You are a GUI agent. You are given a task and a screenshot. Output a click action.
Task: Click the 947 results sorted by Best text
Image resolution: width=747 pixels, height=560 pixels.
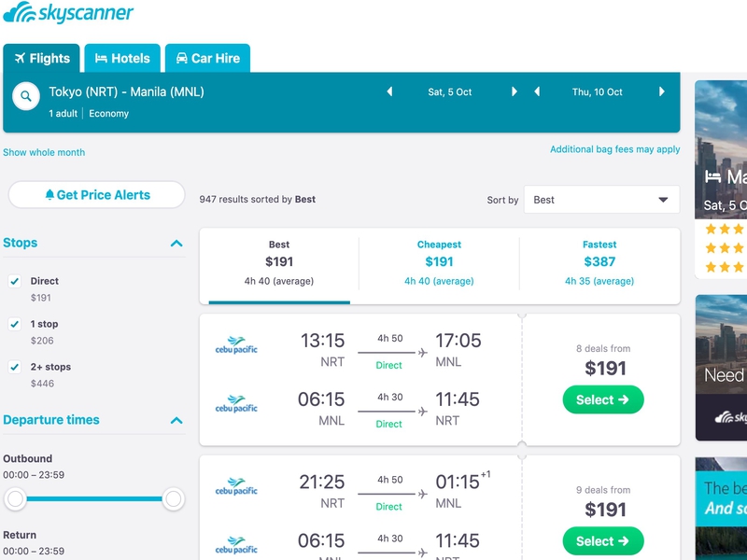click(x=258, y=199)
